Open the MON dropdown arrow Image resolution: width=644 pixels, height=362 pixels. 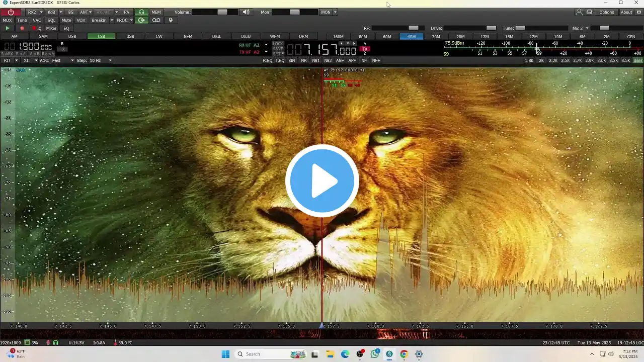[335, 12]
